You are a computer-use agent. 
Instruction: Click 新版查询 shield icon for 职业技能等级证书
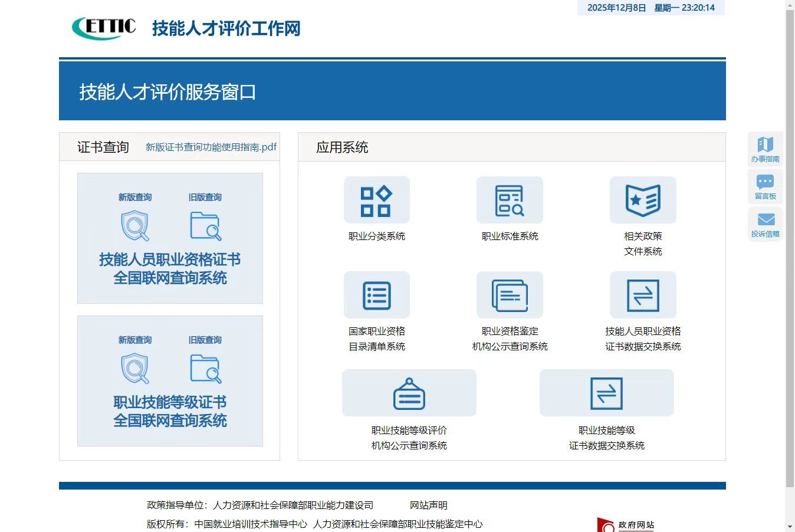pyautogui.click(x=135, y=369)
